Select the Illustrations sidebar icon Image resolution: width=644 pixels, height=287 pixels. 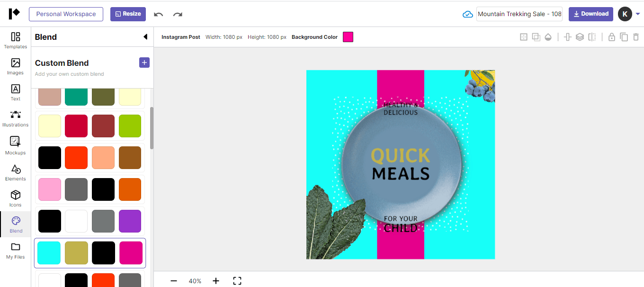tap(16, 118)
